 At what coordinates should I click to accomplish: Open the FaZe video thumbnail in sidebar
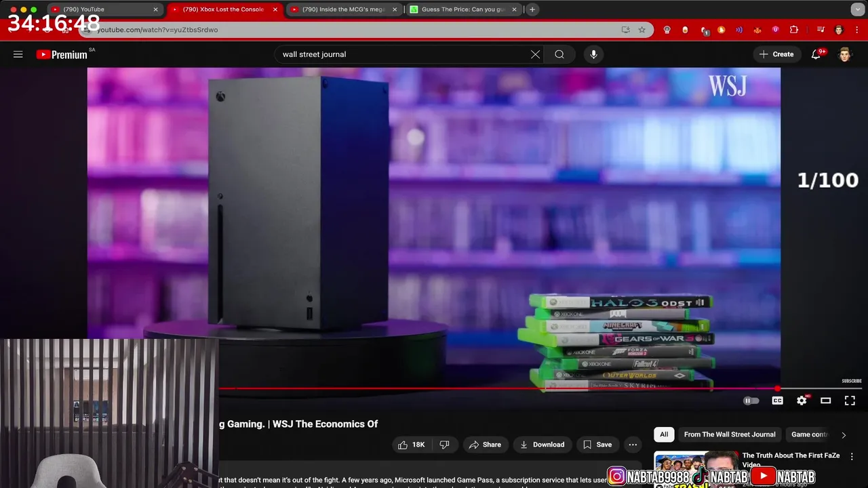point(696,469)
